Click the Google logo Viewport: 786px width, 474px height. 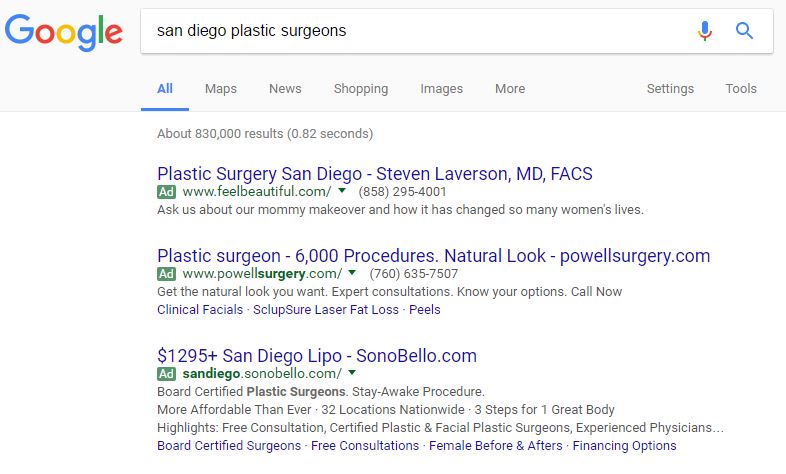tap(64, 32)
